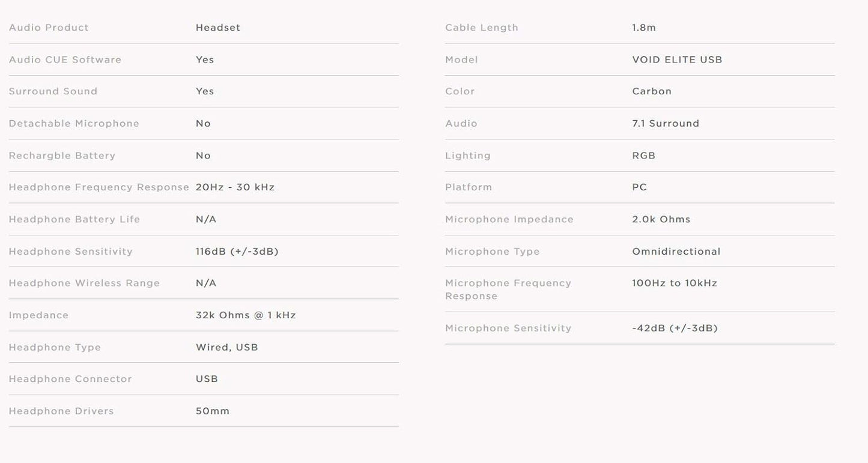Click the 116dB sensitivity value
Screen dimensions: 868x463
(237, 251)
